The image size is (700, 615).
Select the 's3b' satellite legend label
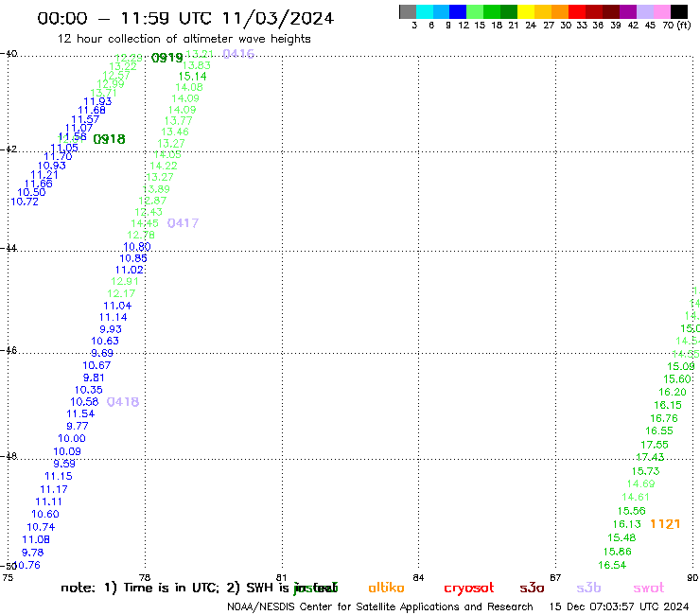coord(588,589)
